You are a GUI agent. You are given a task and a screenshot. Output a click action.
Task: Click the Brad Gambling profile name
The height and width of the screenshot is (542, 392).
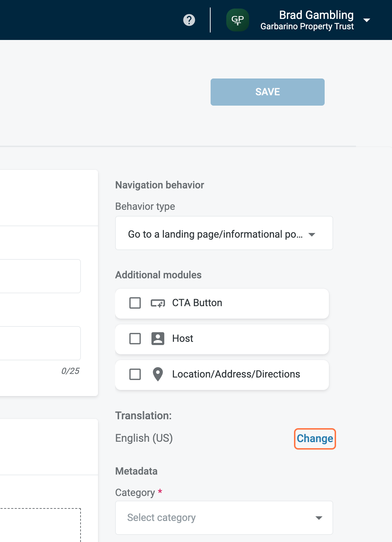click(x=316, y=15)
